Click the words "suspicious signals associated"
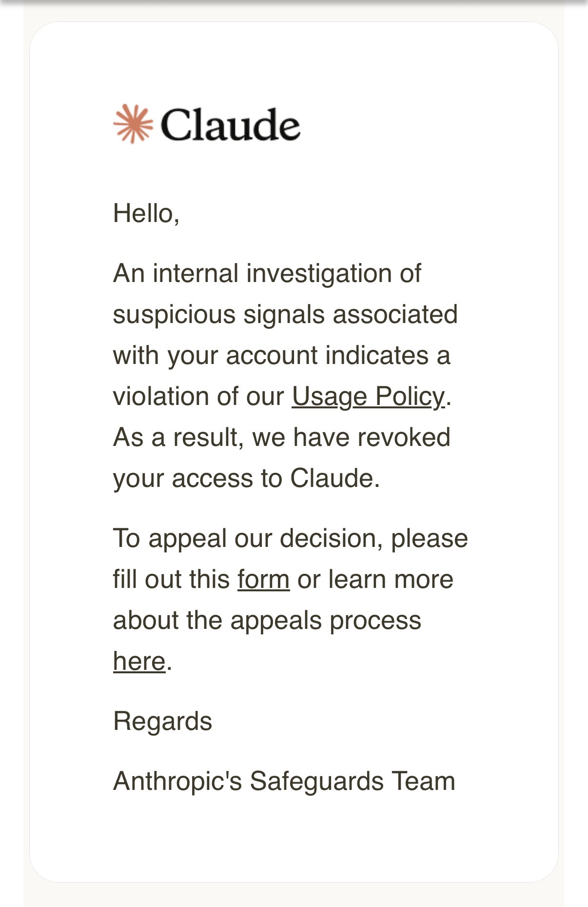Screen dimensions: 588x907 285,314
